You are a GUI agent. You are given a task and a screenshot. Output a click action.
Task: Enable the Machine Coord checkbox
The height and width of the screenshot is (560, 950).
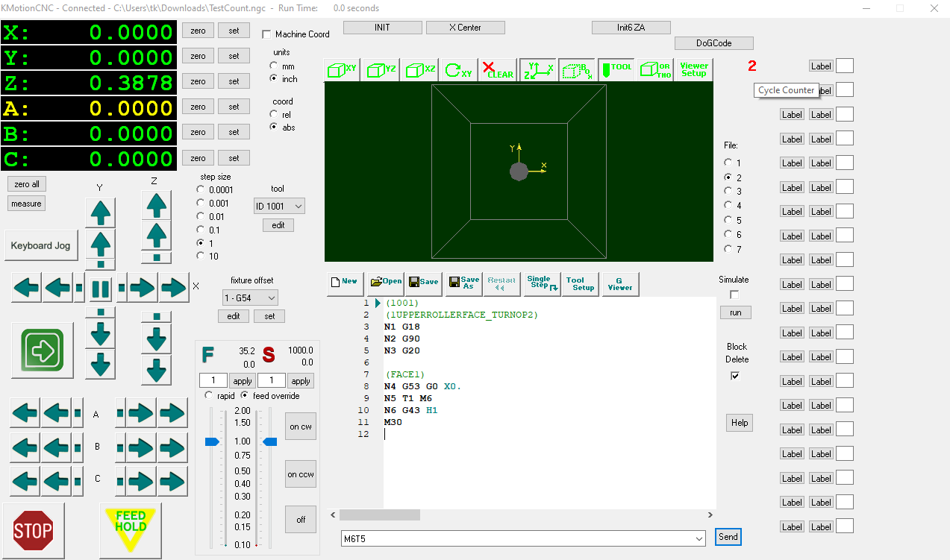(x=266, y=34)
